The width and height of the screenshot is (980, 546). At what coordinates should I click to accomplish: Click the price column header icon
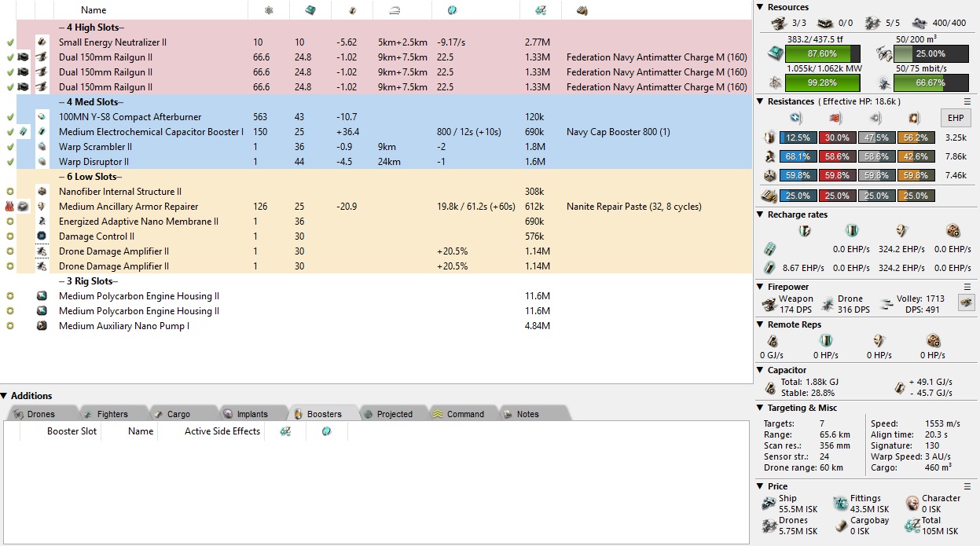[x=541, y=10]
